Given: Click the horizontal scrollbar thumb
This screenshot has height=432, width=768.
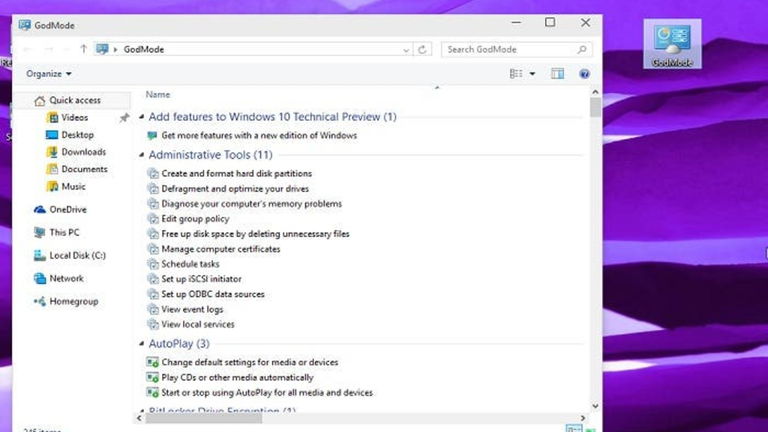Looking at the screenshot, I should [x=204, y=418].
